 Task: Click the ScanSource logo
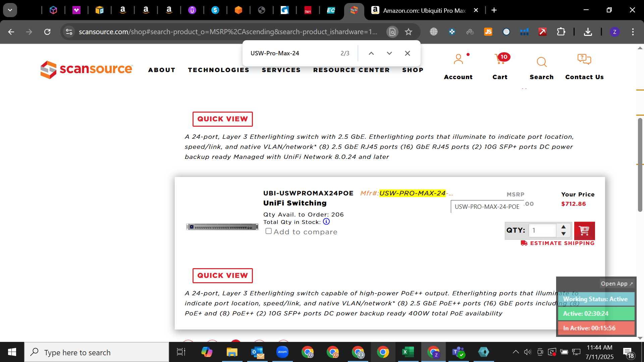pyautogui.click(x=87, y=69)
